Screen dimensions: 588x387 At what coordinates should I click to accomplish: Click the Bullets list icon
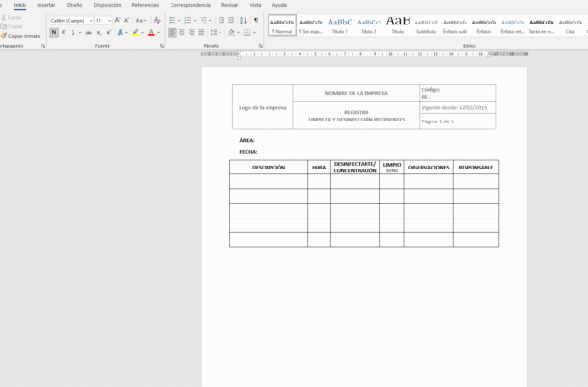pos(172,20)
